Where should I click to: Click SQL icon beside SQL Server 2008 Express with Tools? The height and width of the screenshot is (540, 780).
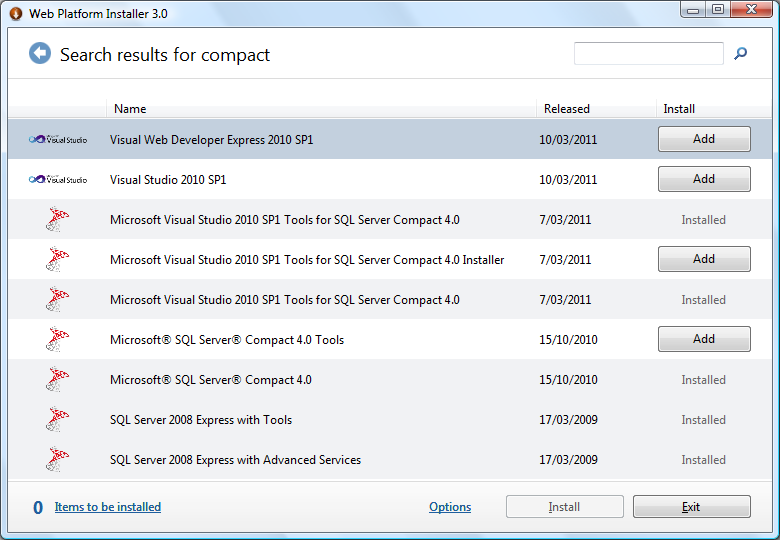point(57,420)
